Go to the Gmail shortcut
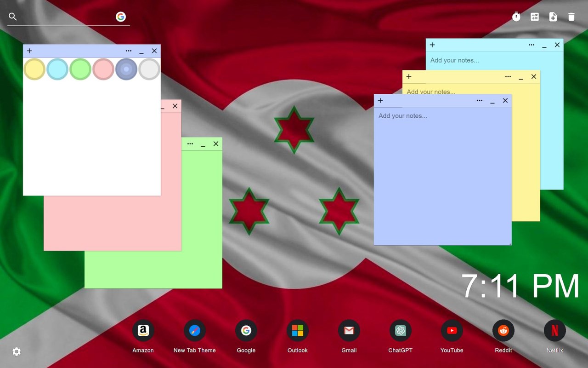Image resolution: width=588 pixels, height=368 pixels. [349, 331]
